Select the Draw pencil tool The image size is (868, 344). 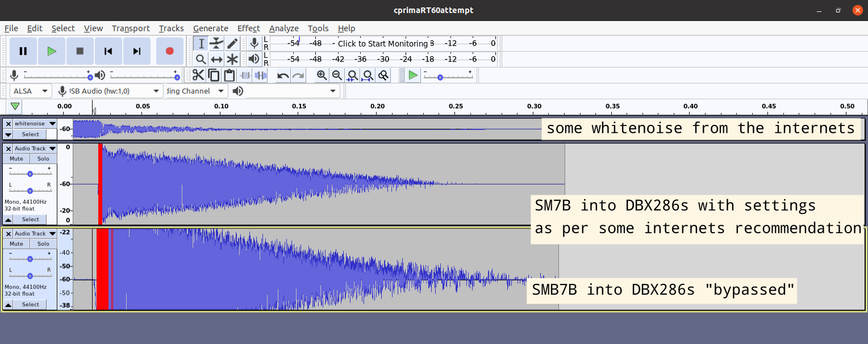point(232,44)
